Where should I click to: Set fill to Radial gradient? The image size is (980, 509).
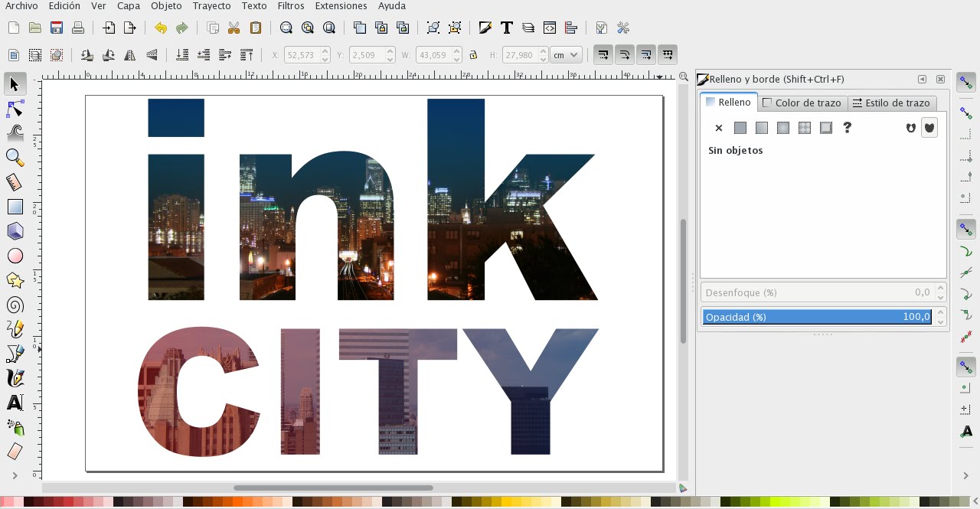(x=782, y=128)
